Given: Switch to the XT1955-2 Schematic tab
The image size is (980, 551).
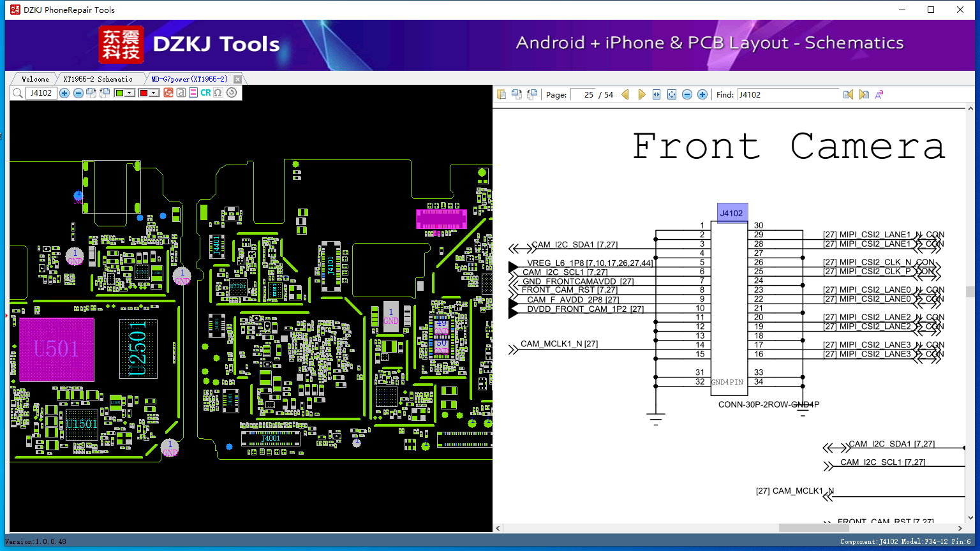Looking at the screenshot, I should coord(98,79).
